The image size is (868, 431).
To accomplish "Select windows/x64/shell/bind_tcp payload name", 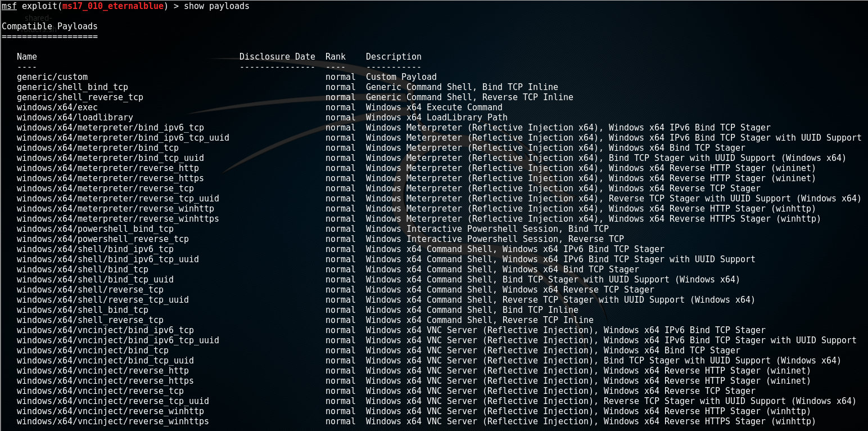I will [83, 270].
